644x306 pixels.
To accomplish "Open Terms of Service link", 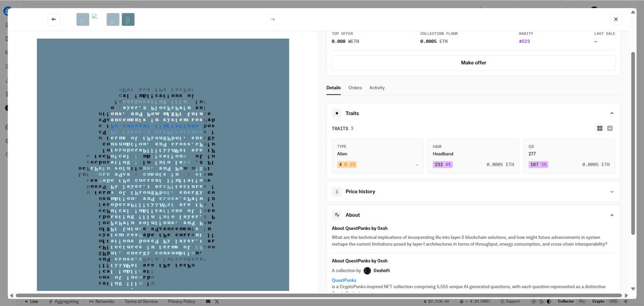I will [x=141, y=302].
